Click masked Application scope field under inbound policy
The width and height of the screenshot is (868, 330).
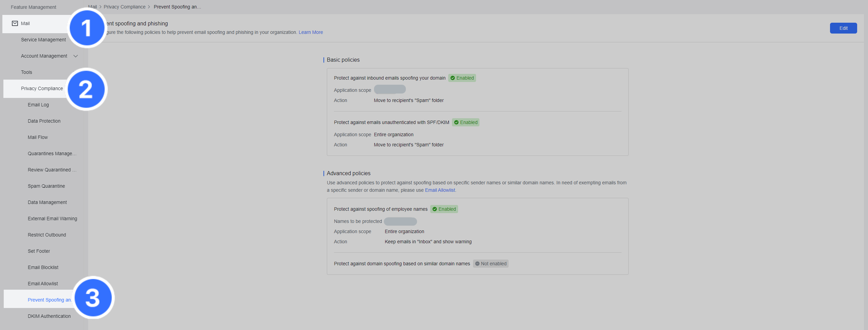[x=390, y=89]
